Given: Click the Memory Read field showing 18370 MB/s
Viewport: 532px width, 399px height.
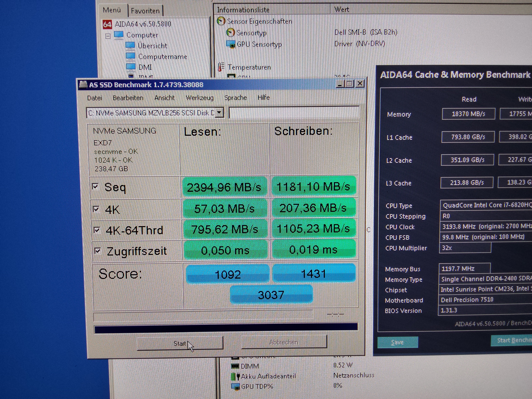Looking at the screenshot, I should [468, 114].
